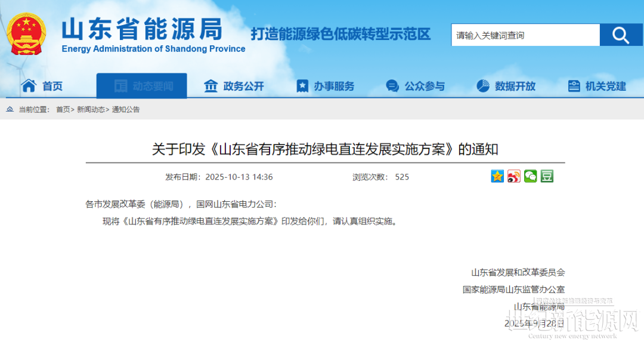The image size is (644, 342).
Task: Navigate to 新闻动态 in the breadcrumb
Action: 91,110
